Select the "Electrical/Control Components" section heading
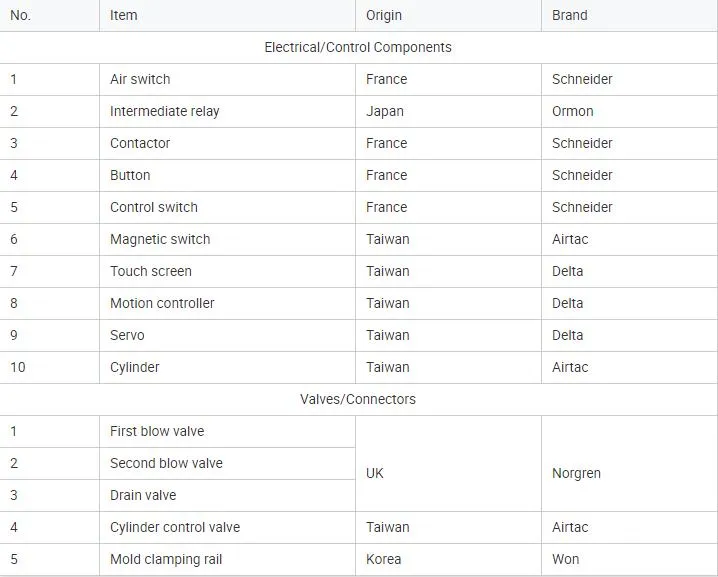This screenshot has width=718, height=577. click(358, 47)
